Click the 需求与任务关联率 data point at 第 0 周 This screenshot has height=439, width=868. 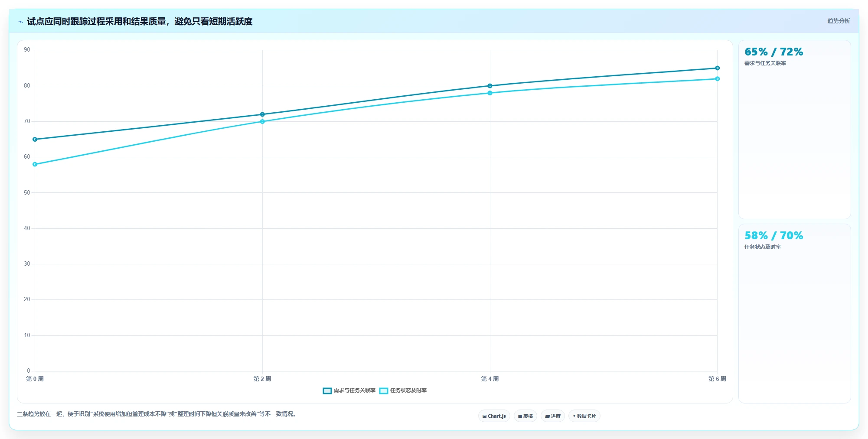pyautogui.click(x=35, y=140)
